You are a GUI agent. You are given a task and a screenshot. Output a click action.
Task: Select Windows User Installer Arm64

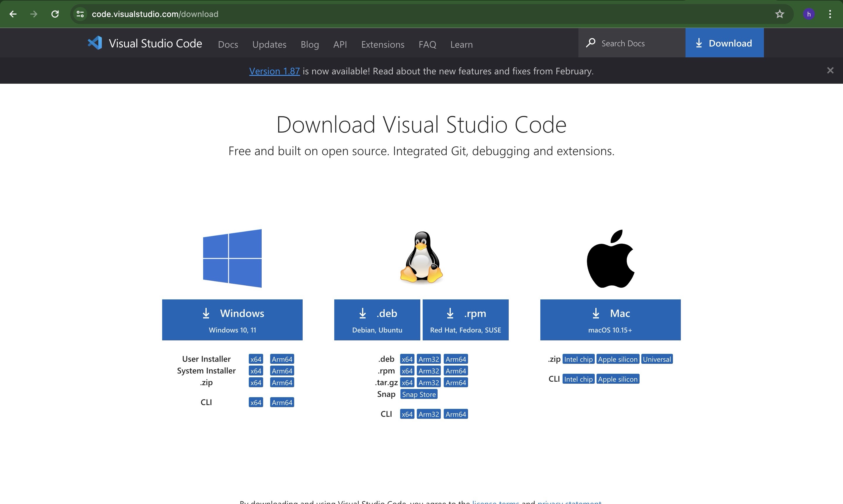(282, 359)
